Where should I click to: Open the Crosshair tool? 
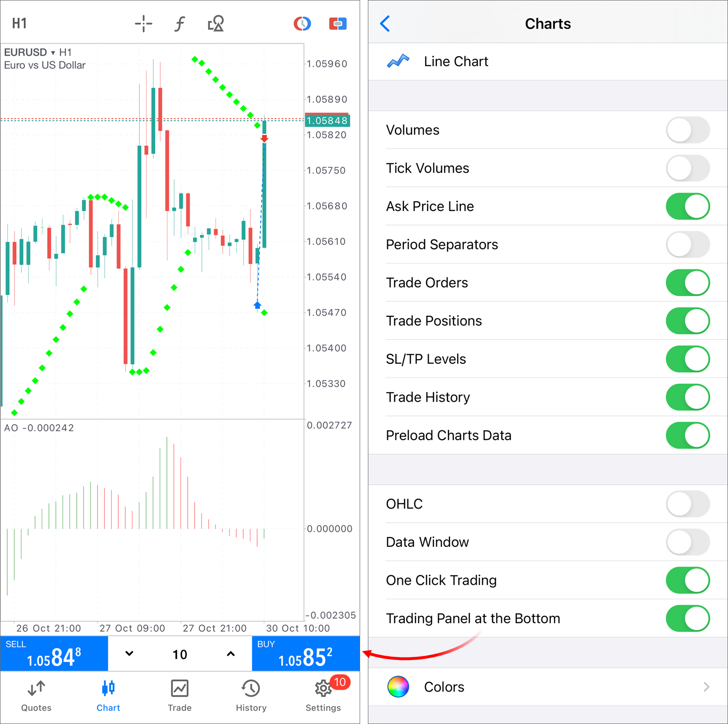pyautogui.click(x=144, y=23)
